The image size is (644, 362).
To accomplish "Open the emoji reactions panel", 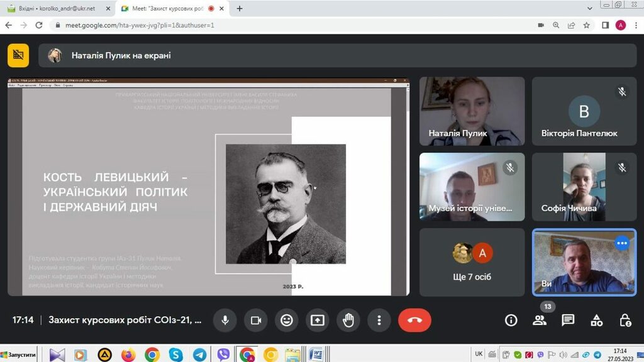I will click(x=286, y=321).
